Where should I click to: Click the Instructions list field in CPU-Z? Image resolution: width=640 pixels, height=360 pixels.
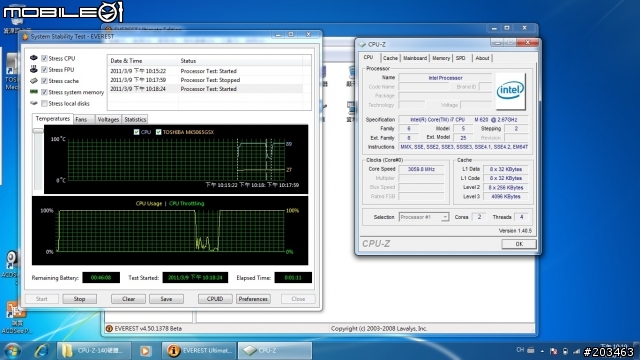[x=464, y=147]
